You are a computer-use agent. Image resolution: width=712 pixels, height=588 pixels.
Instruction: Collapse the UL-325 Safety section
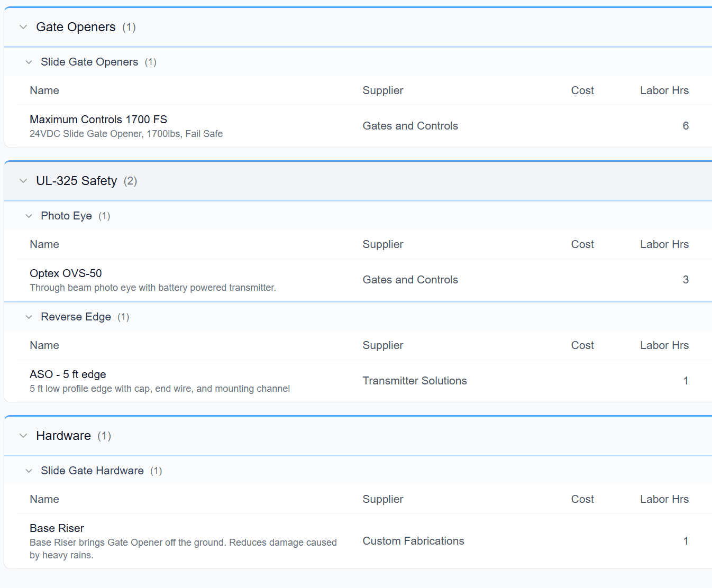pos(23,180)
